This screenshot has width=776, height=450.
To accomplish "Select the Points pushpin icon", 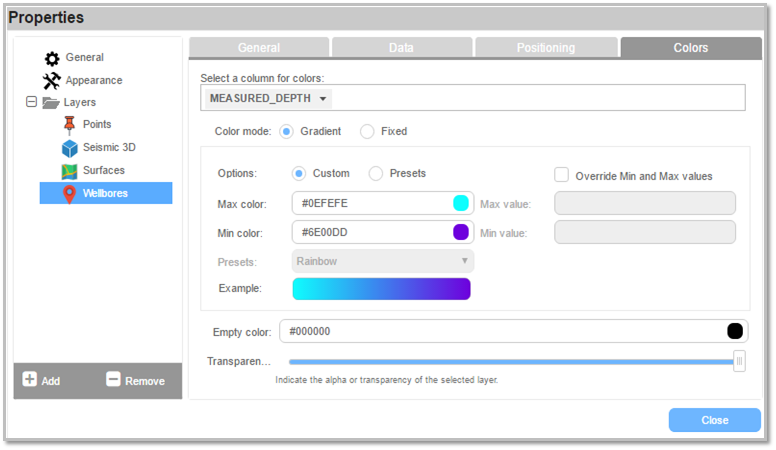I will click(x=69, y=125).
